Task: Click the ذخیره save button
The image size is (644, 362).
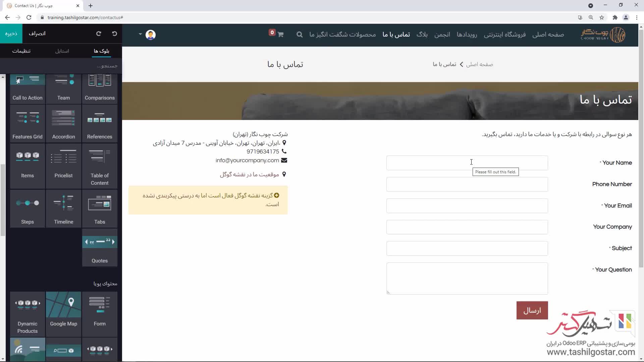Action: [11, 34]
